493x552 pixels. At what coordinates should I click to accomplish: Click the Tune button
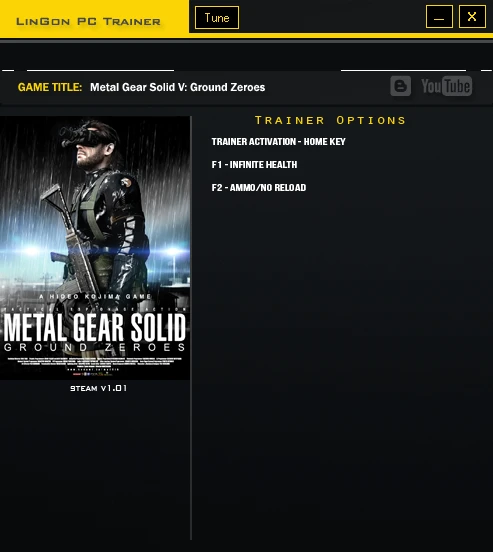click(217, 18)
